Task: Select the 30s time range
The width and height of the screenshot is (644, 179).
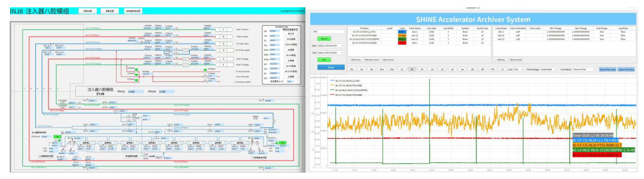Action: pos(352,69)
